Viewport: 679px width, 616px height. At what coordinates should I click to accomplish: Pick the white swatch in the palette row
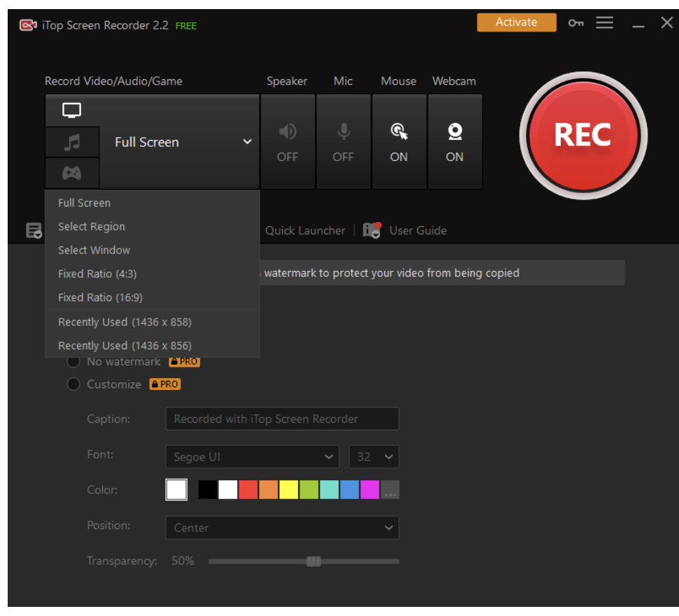[227, 489]
